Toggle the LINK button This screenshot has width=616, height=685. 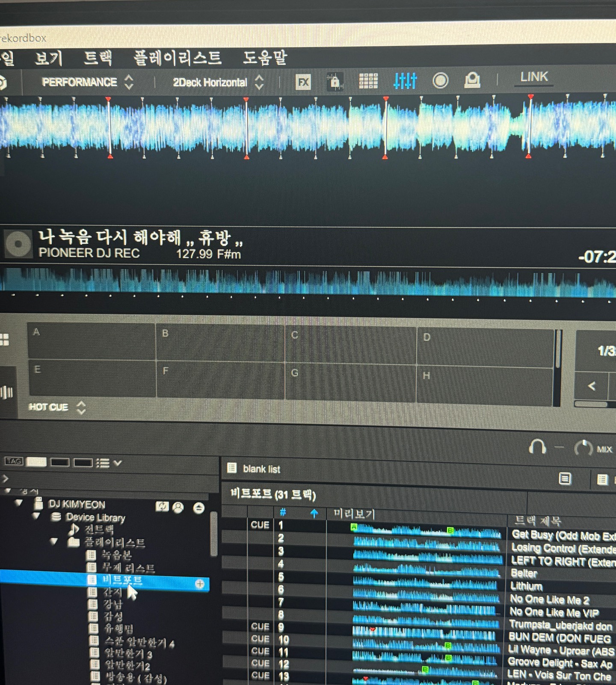pyautogui.click(x=533, y=77)
